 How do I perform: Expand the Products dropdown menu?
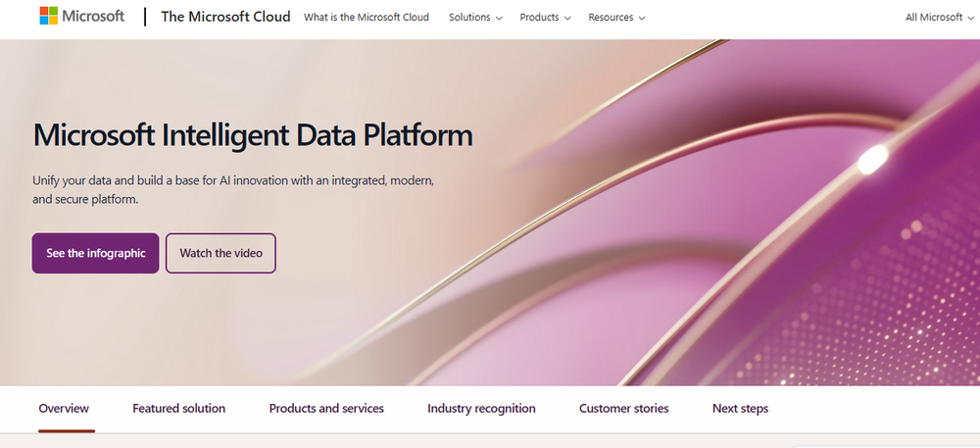(x=545, y=18)
